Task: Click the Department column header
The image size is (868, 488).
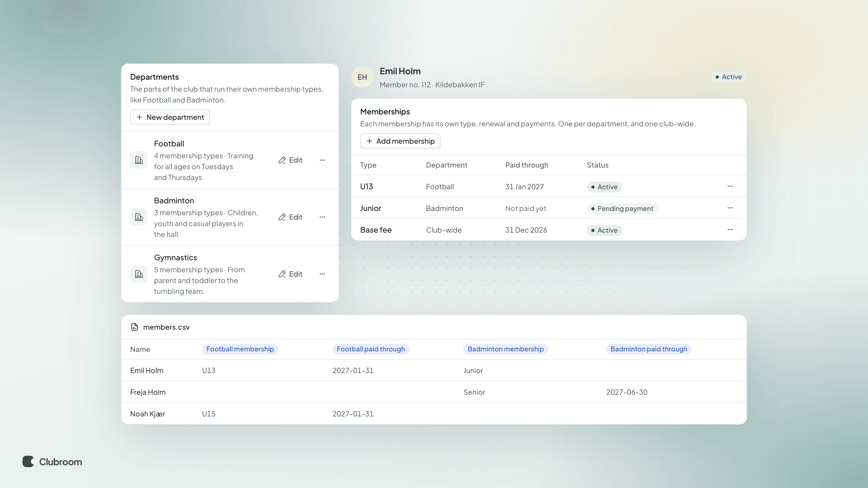Action: 446,165
